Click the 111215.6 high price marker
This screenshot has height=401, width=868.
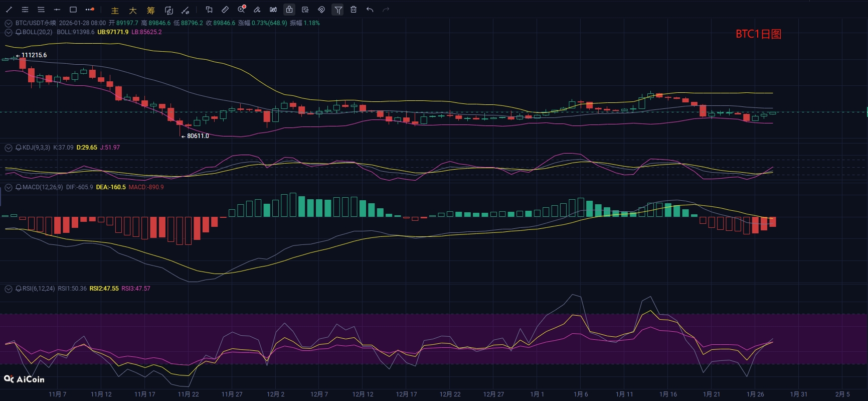coord(34,55)
